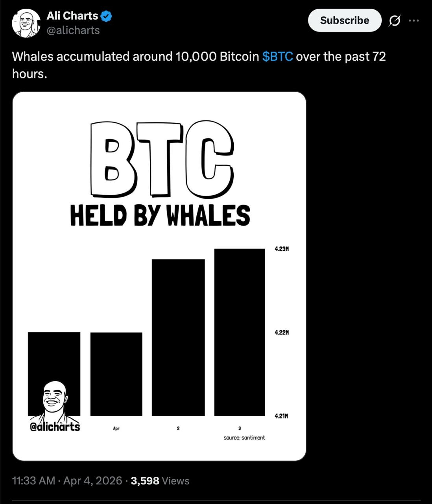The width and height of the screenshot is (432, 504).
Task: Click the Subscribe button
Action: tap(344, 20)
